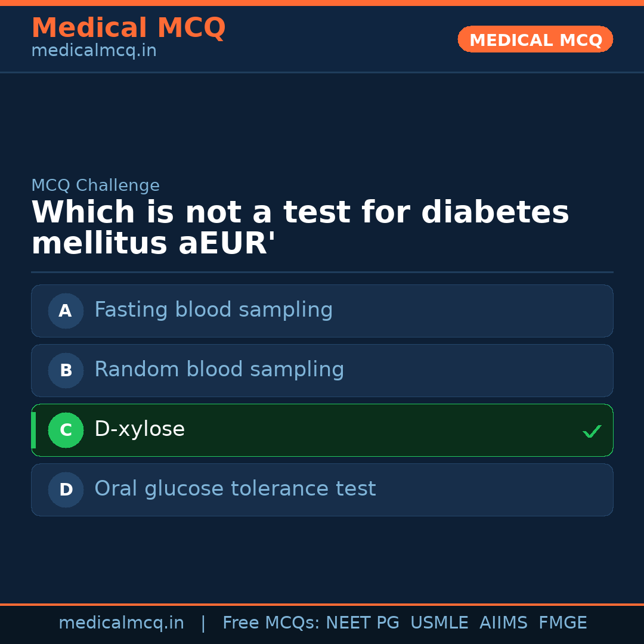Open medicalmcq.in link in footer
This screenshot has width=644, height=644.
pyautogui.click(x=121, y=623)
